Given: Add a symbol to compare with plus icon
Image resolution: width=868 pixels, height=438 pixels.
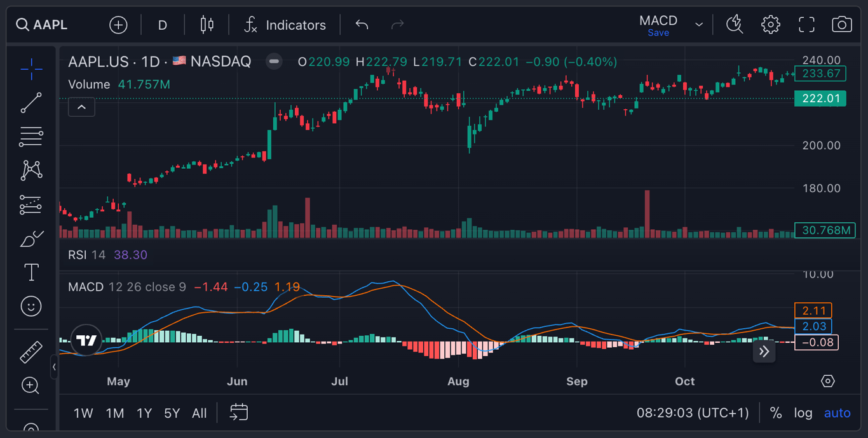Looking at the screenshot, I should pos(118,25).
